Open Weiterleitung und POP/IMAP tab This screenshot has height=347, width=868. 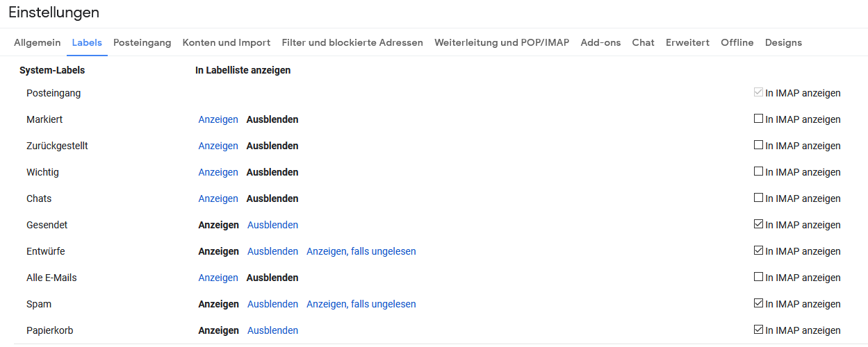tap(502, 42)
